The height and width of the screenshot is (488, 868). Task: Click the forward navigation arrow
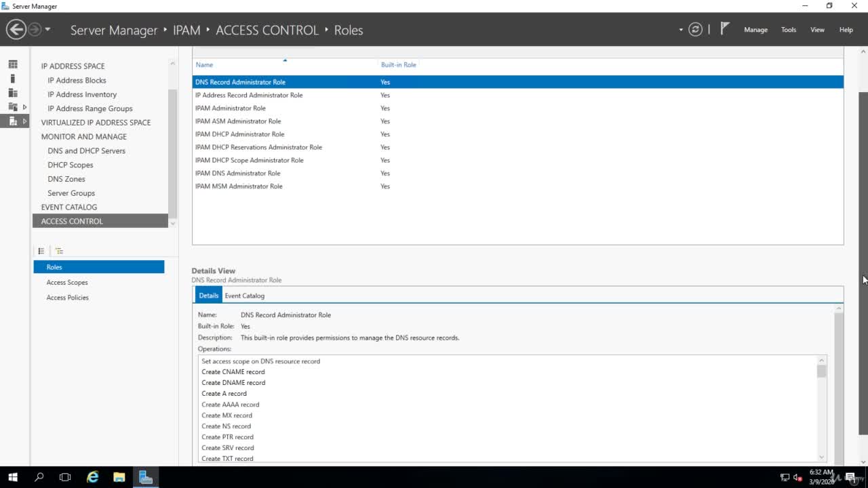point(34,30)
